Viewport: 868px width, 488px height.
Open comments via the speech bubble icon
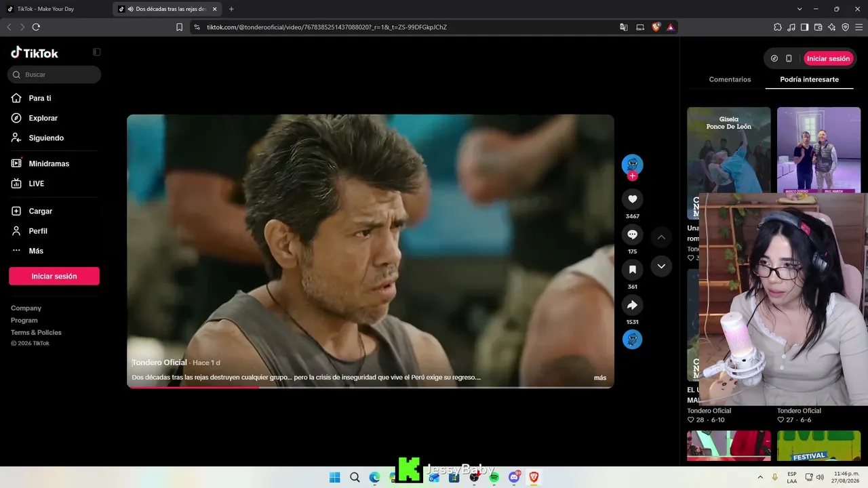tap(632, 235)
